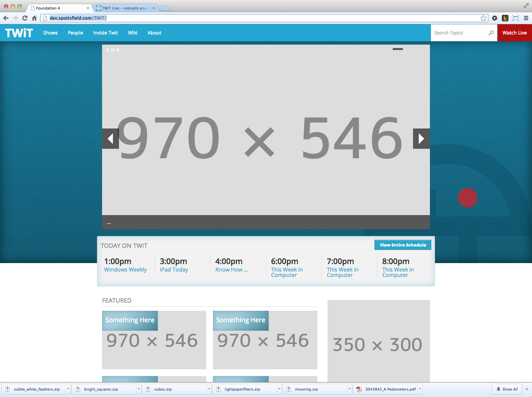Go to previous slide arrow
The height and width of the screenshot is (397, 532).
110,139
